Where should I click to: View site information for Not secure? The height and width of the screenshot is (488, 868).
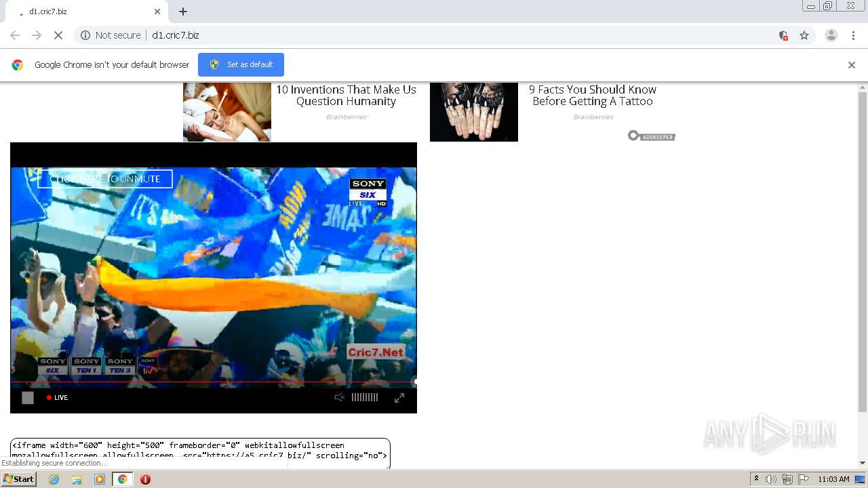[111, 35]
